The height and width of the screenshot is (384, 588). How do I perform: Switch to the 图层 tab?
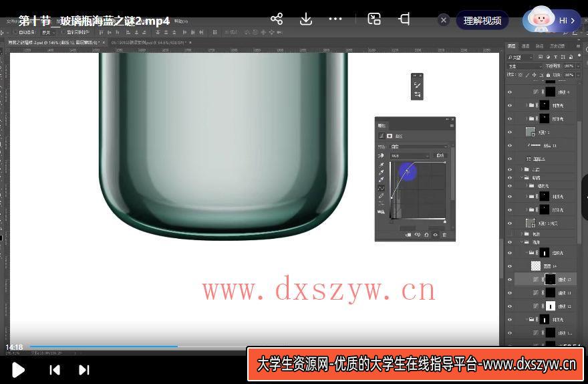(512, 46)
